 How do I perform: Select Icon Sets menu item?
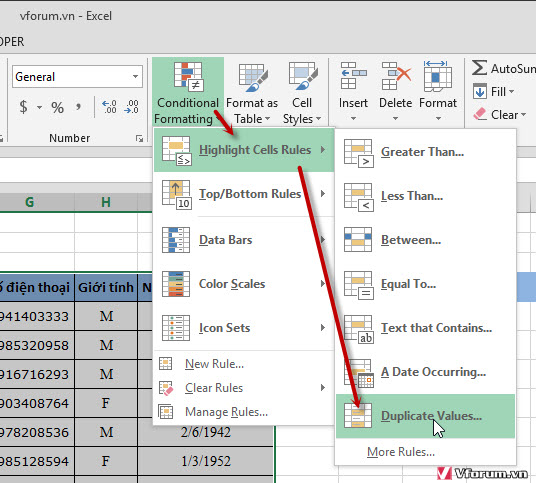(x=244, y=328)
